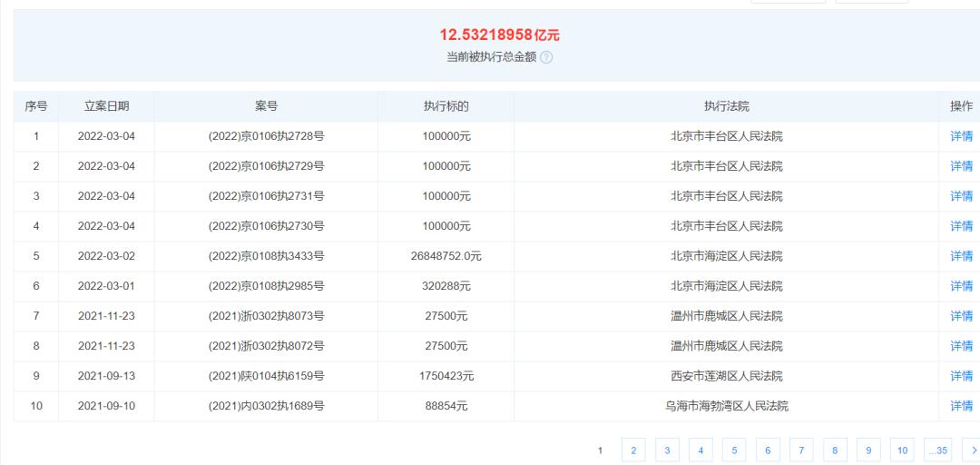Screen dimensions: 980x465
Task: Jump to page 7
Action: click(x=801, y=450)
